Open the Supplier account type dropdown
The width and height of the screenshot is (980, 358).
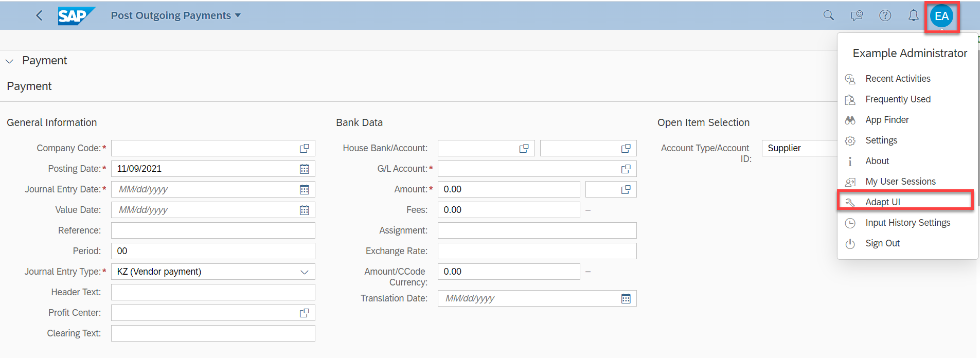[x=799, y=148]
